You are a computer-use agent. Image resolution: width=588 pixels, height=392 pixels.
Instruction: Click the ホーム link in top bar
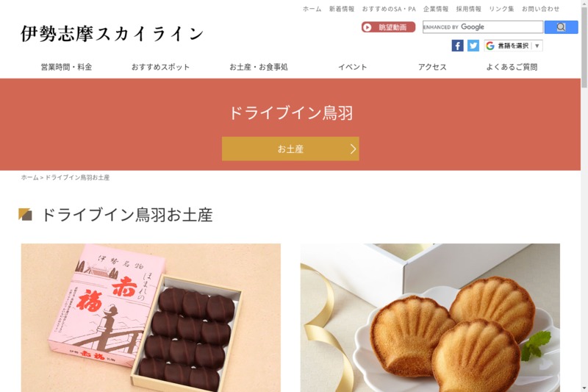tap(312, 9)
